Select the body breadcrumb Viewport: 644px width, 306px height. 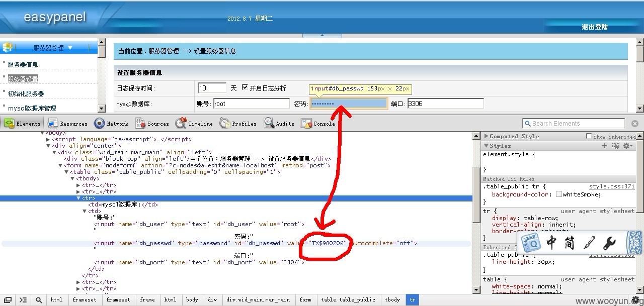[x=192, y=299]
